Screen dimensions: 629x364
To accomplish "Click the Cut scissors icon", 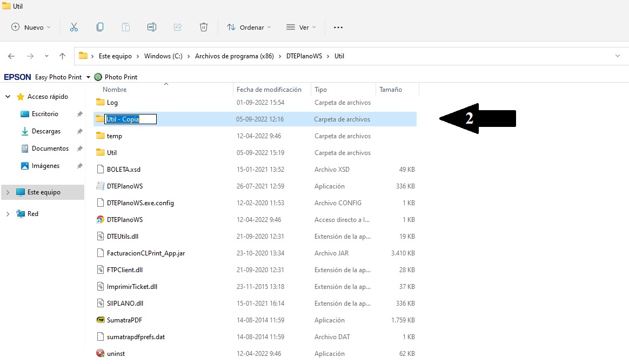I will (x=74, y=27).
